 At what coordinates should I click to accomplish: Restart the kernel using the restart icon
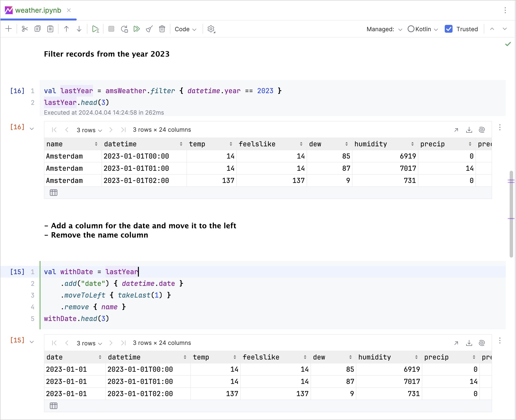point(124,29)
